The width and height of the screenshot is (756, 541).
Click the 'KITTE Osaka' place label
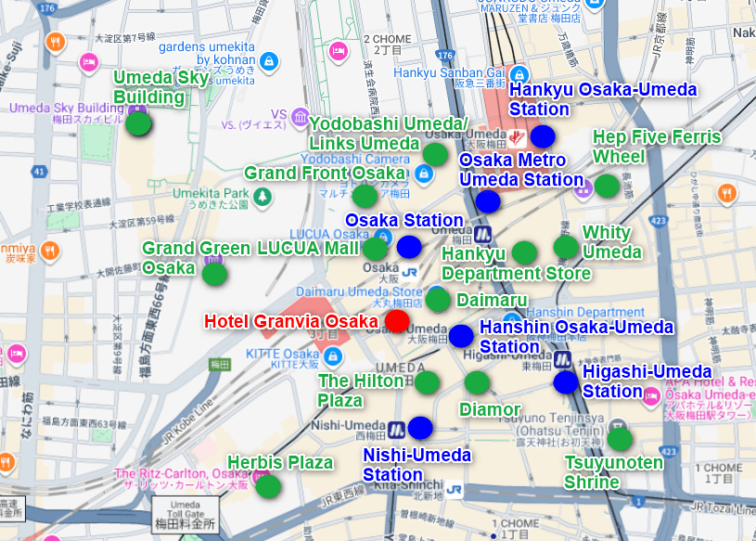click(x=283, y=354)
